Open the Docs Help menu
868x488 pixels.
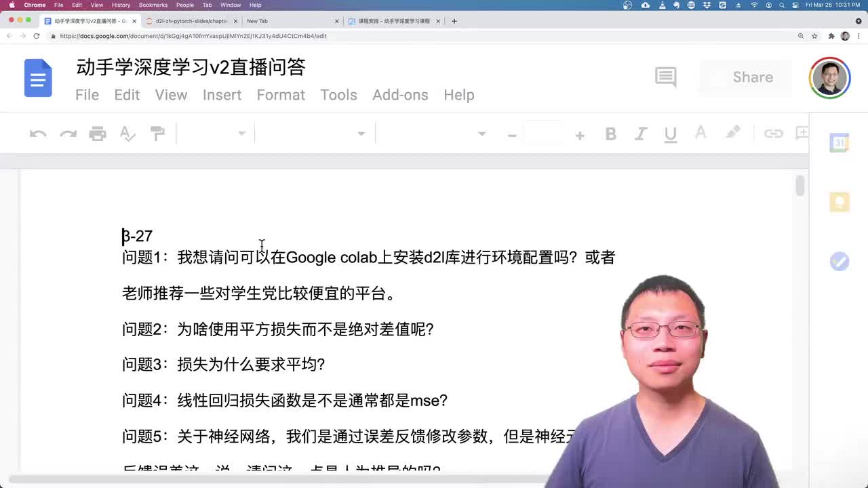click(x=459, y=95)
